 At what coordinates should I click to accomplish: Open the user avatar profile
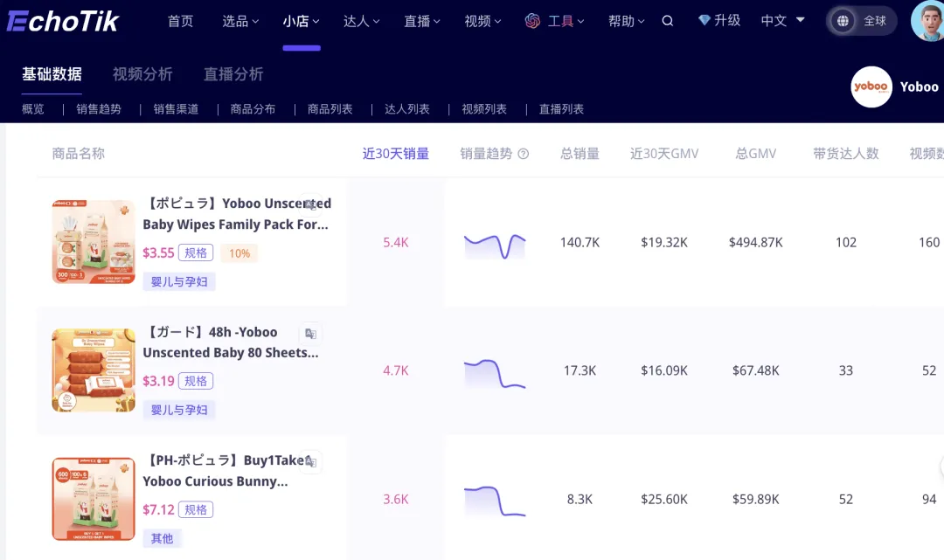[927, 21]
